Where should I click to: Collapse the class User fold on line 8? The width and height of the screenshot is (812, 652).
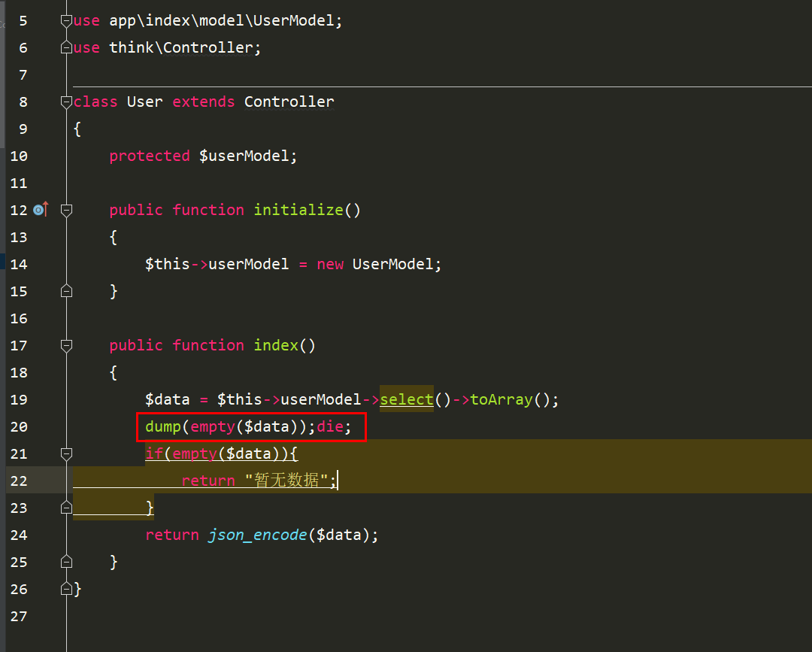[66, 102]
